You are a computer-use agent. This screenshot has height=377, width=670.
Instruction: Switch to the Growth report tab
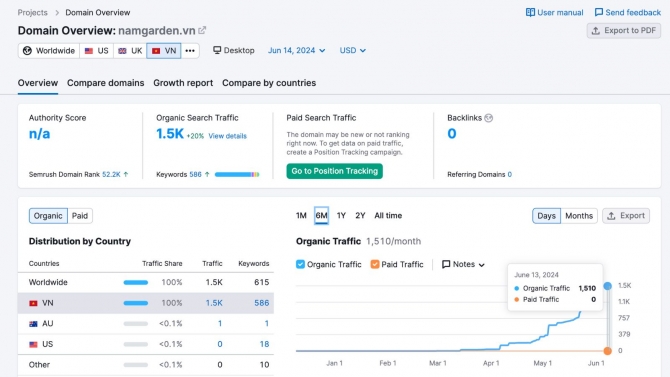click(x=183, y=83)
